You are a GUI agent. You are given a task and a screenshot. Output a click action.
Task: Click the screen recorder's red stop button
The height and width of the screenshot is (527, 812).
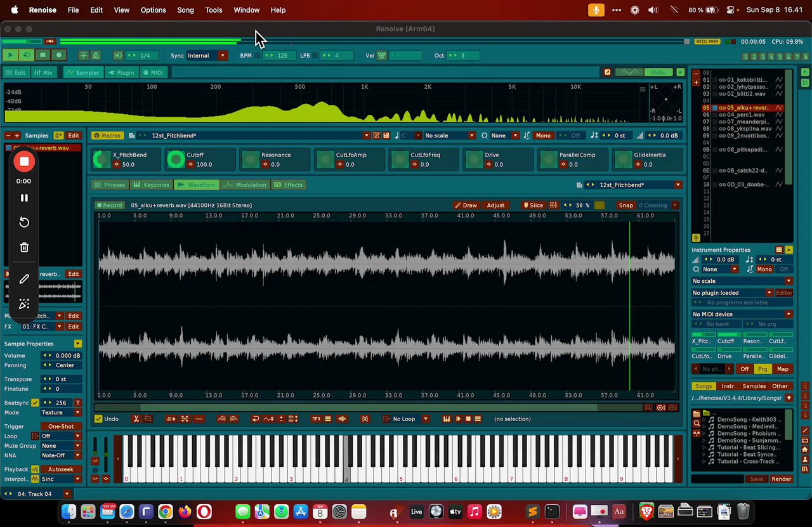(24, 161)
